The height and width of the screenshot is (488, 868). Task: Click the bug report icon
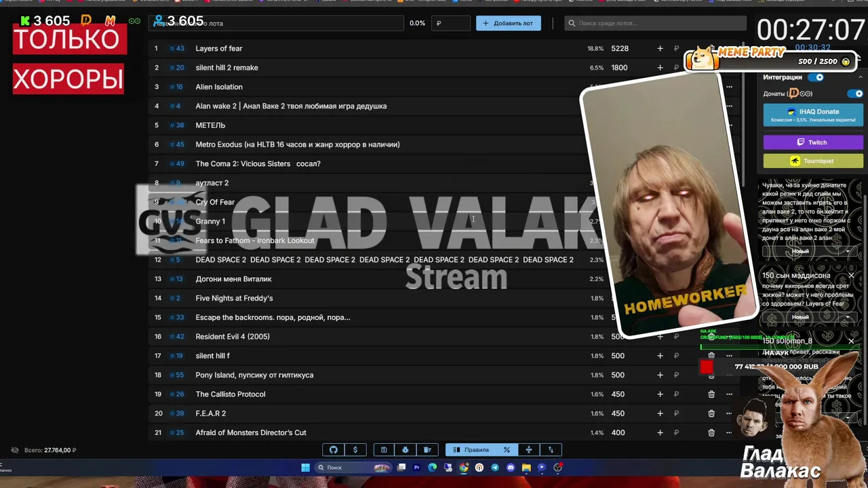point(406,450)
